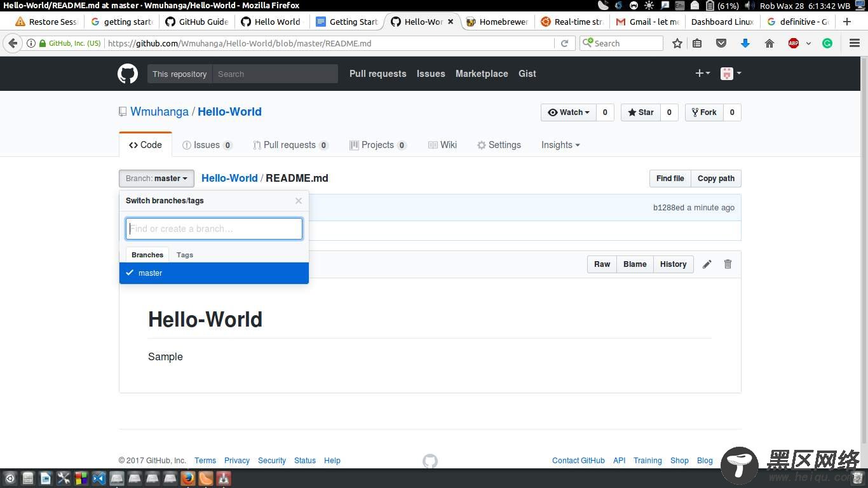The height and width of the screenshot is (488, 868).
Task: Open Marketplace in top navigation
Action: (482, 74)
